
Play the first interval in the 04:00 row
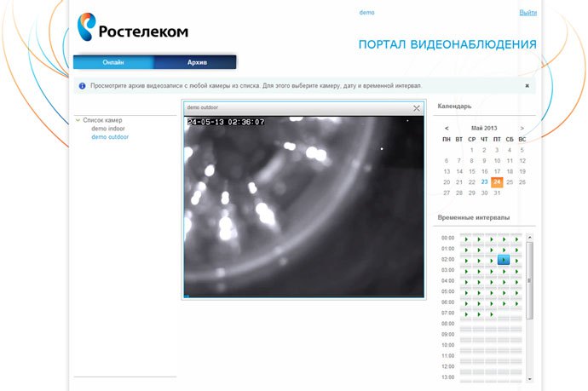click(x=466, y=282)
